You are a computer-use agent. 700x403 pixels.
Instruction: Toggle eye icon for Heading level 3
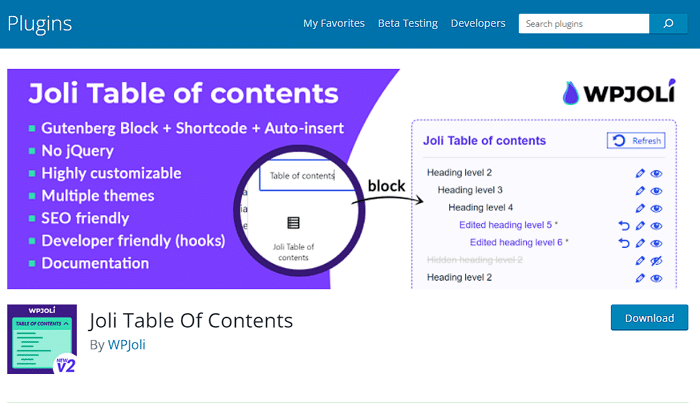(x=656, y=191)
